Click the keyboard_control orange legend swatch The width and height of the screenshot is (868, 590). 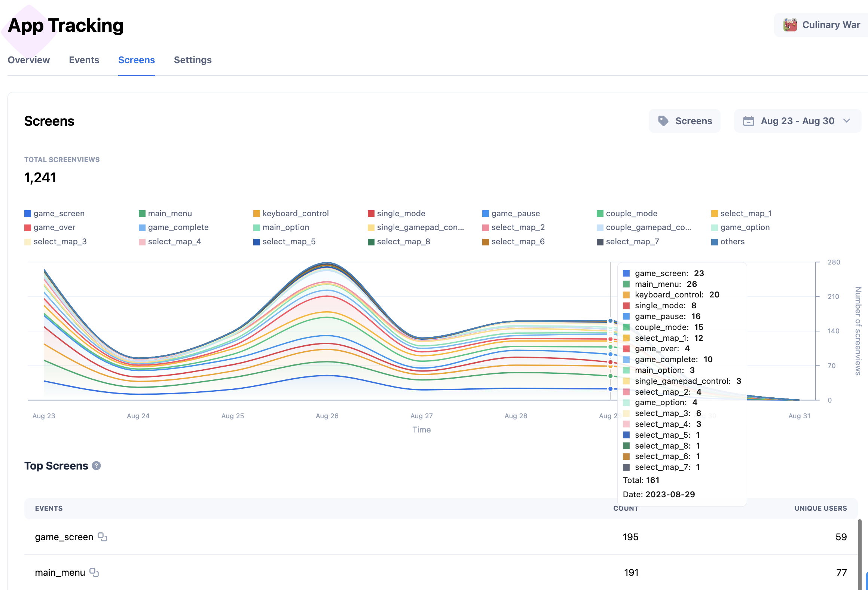[x=257, y=214]
